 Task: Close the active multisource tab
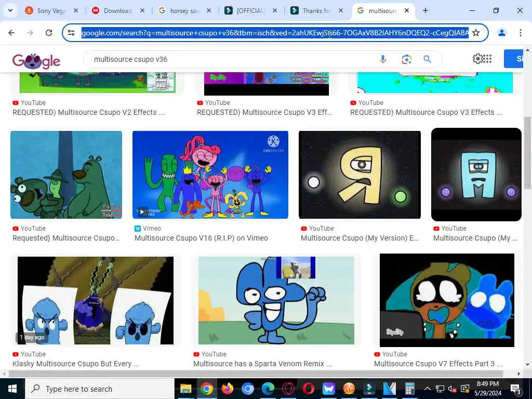pos(406,10)
